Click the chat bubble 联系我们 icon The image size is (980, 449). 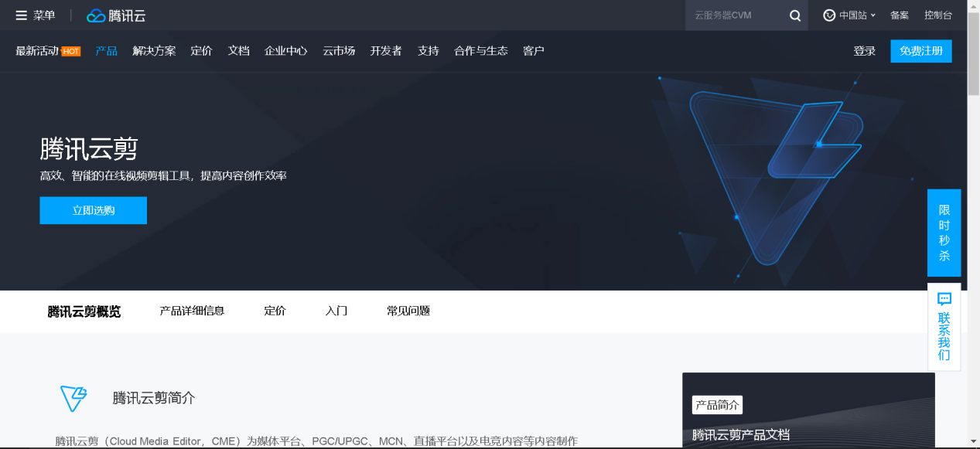pyautogui.click(x=944, y=299)
